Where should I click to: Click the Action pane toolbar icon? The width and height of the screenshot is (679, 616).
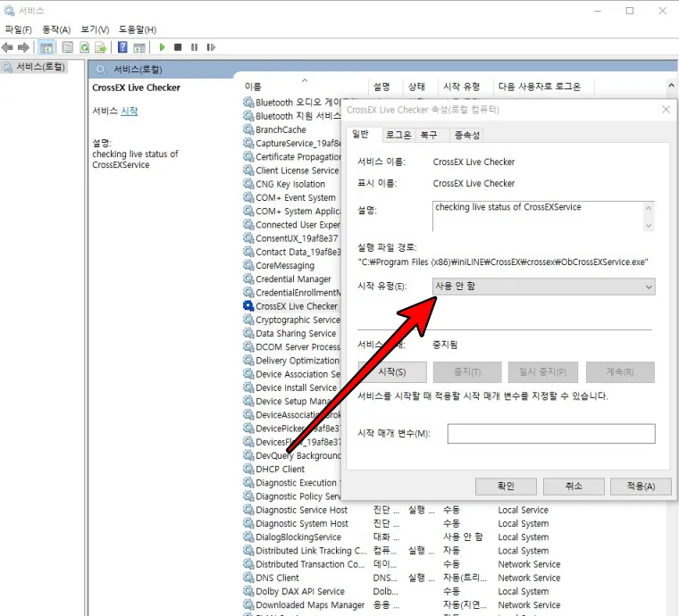coord(139,47)
